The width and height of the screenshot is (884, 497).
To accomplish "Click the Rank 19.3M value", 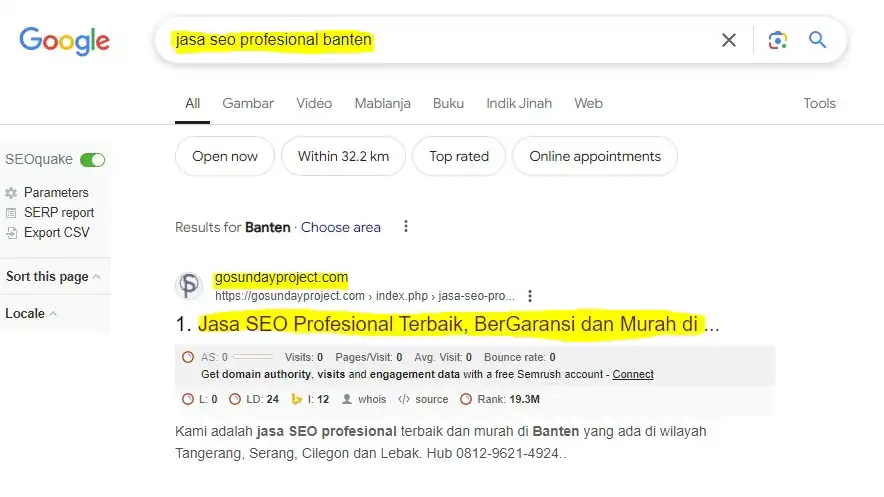I will point(524,400).
